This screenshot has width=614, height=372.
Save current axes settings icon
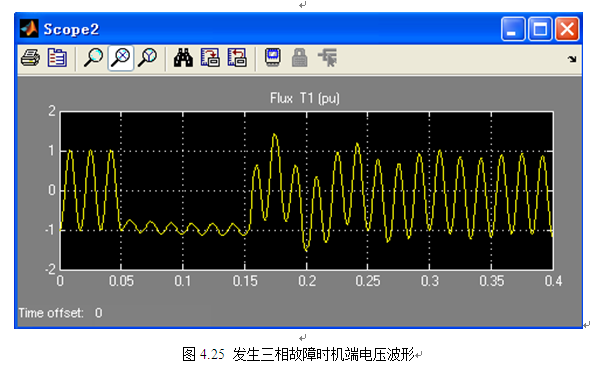(x=210, y=58)
